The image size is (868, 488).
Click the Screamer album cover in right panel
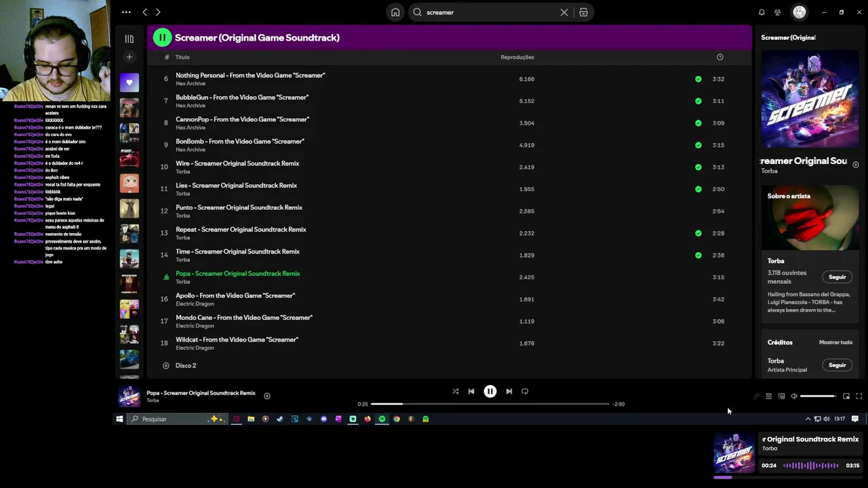[810, 98]
